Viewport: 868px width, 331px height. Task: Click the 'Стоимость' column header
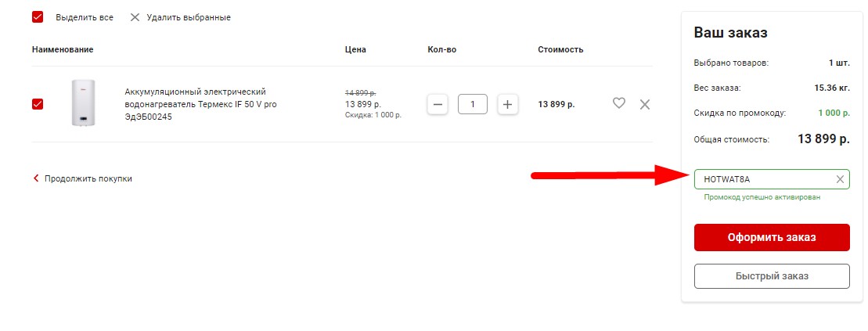(560, 49)
